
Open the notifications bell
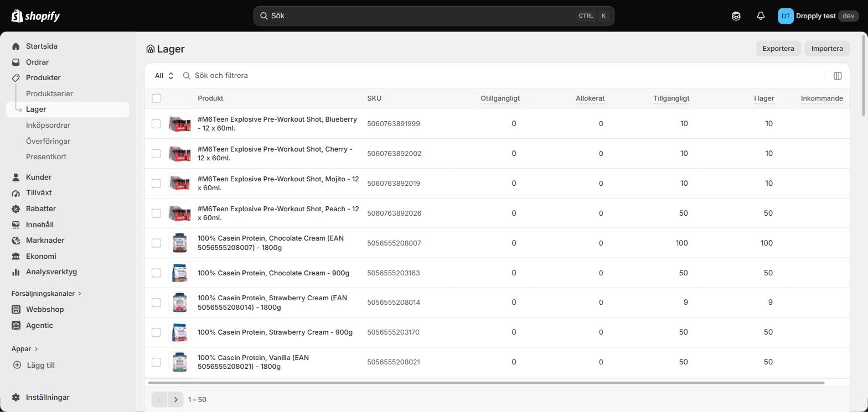(761, 16)
